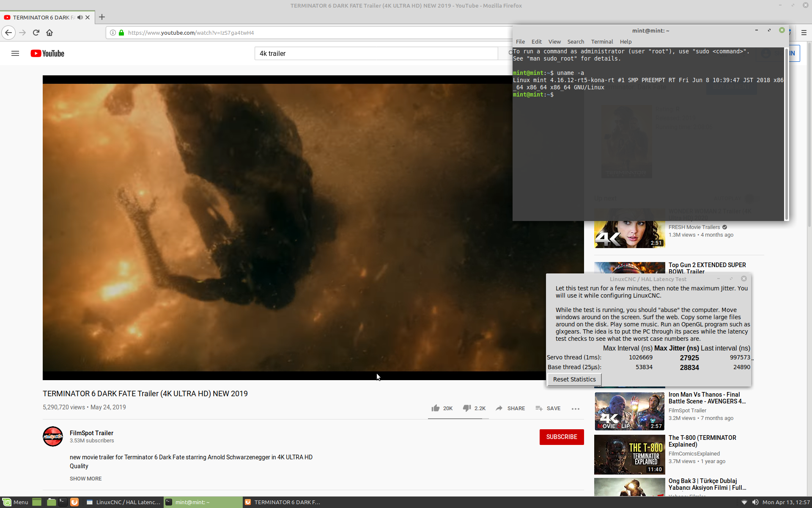This screenshot has height=508, width=812.
Task: Open the terminal View menu
Action: (554, 41)
